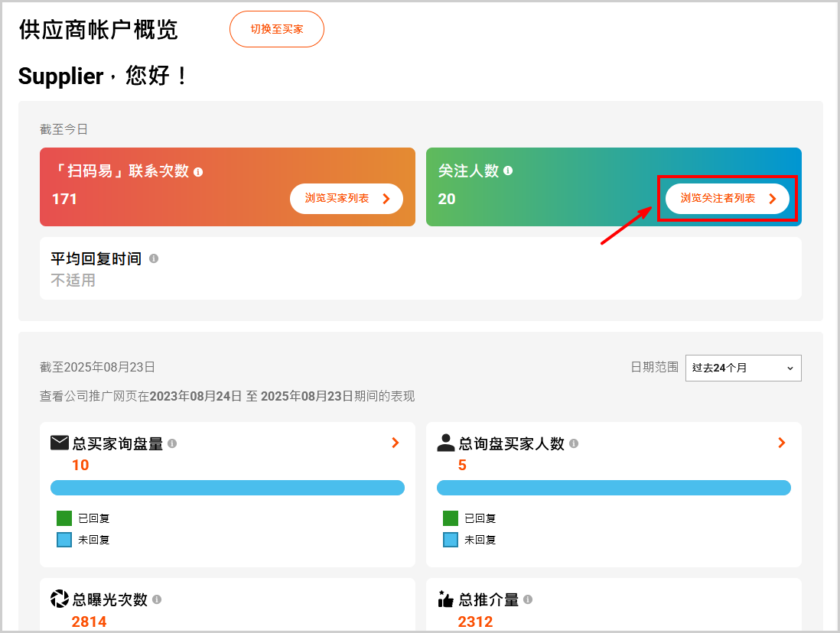Click info icon beside 「扫码易」联系次数
840x633 pixels.
click(x=198, y=172)
